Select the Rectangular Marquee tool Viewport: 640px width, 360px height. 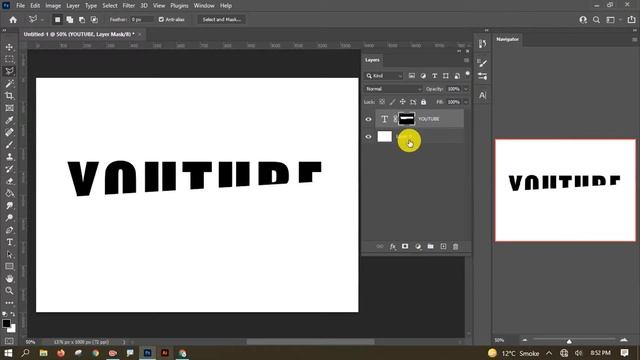(9, 59)
